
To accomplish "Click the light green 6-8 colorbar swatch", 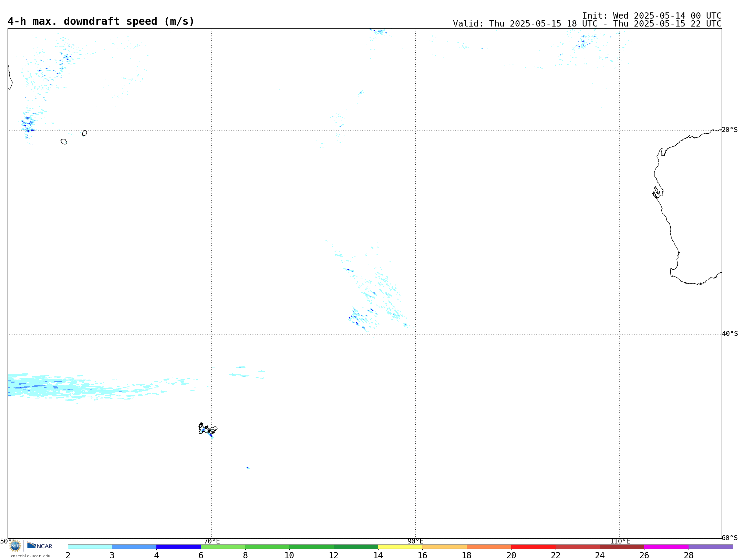I will click(223, 547).
